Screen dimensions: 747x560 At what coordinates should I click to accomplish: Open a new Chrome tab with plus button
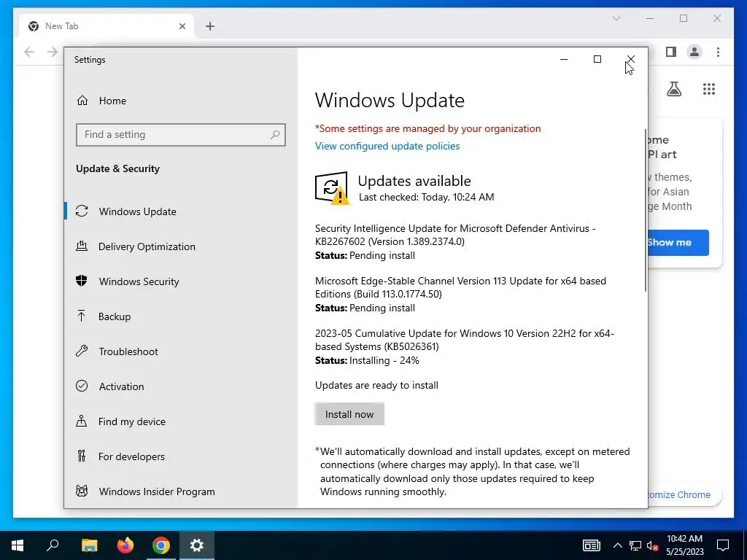[x=209, y=26]
